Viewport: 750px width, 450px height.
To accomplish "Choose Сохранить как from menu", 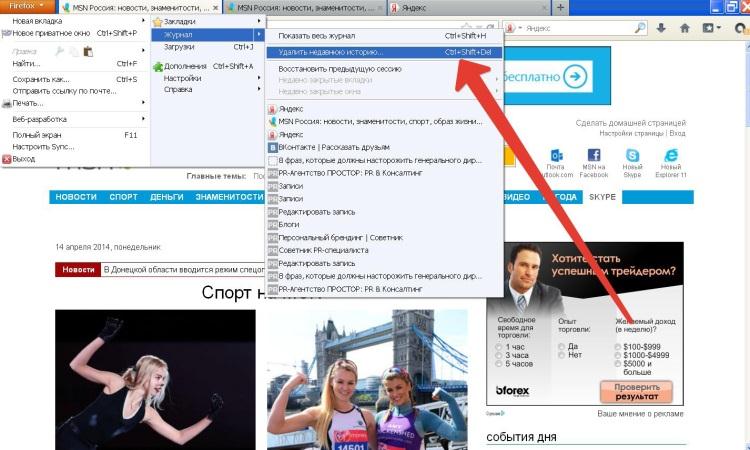I will (75, 79).
